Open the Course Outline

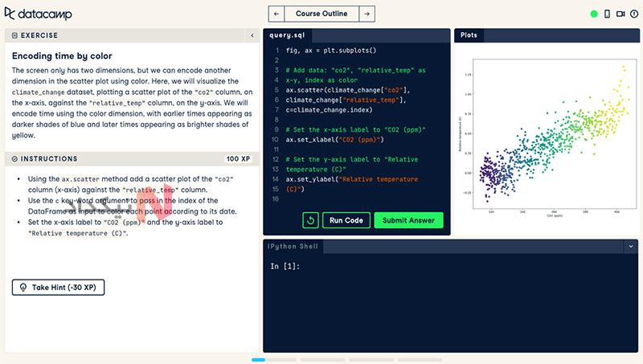point(321,14)
